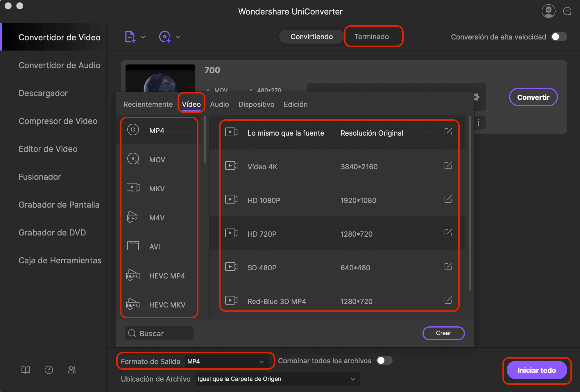Image resolution: width=580 pixels, height=392 pixels.
Task: Click the Buscar search field
Action: (x=159, y=333)
